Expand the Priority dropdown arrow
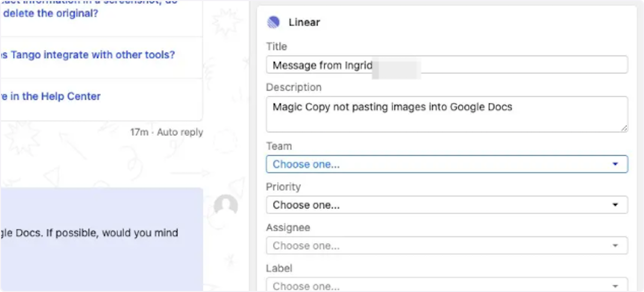This screenshot has height=292, width=644. [x=615, y=205]
